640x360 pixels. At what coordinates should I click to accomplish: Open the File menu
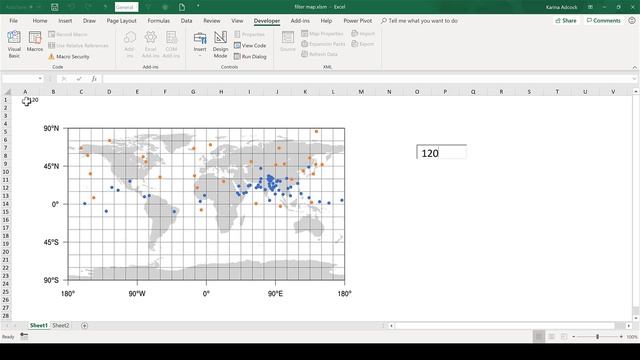[13, 21]
